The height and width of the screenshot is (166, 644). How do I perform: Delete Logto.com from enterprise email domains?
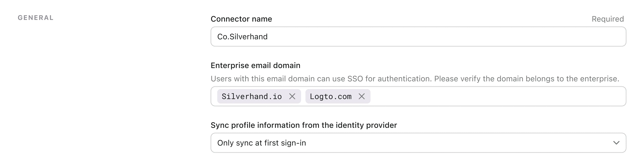click(x=362, y=96)
